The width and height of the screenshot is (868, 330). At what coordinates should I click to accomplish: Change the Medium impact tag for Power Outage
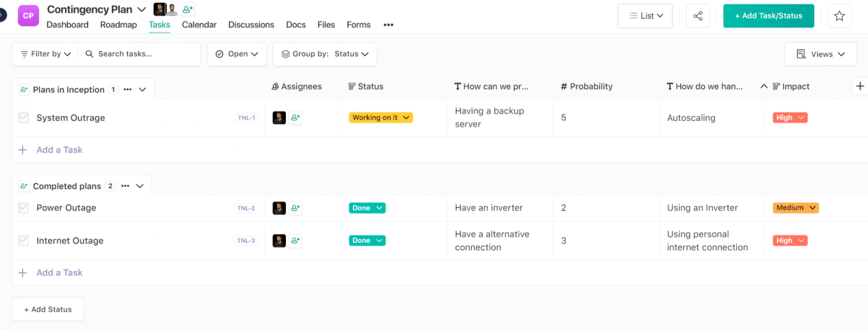795,208
